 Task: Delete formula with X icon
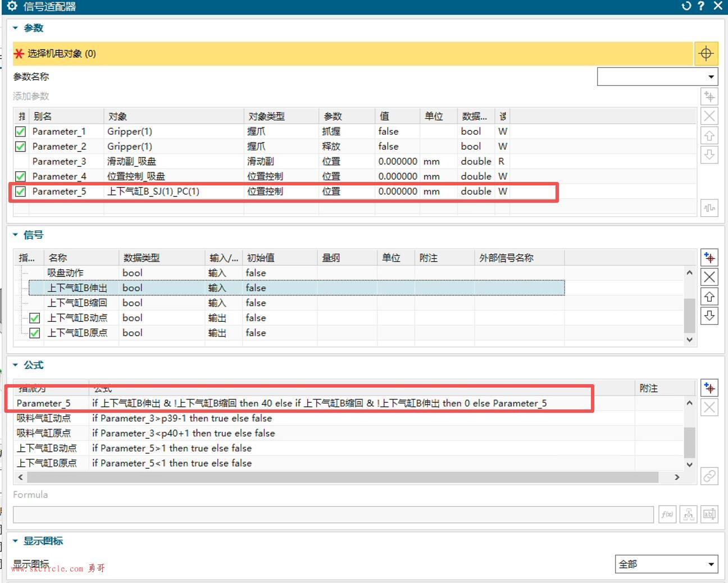tap(709, 407)
